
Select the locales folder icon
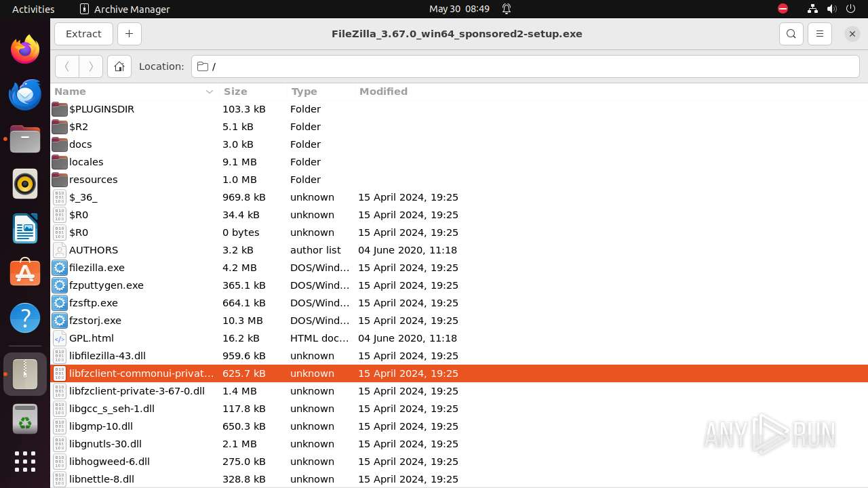point(60,162)
